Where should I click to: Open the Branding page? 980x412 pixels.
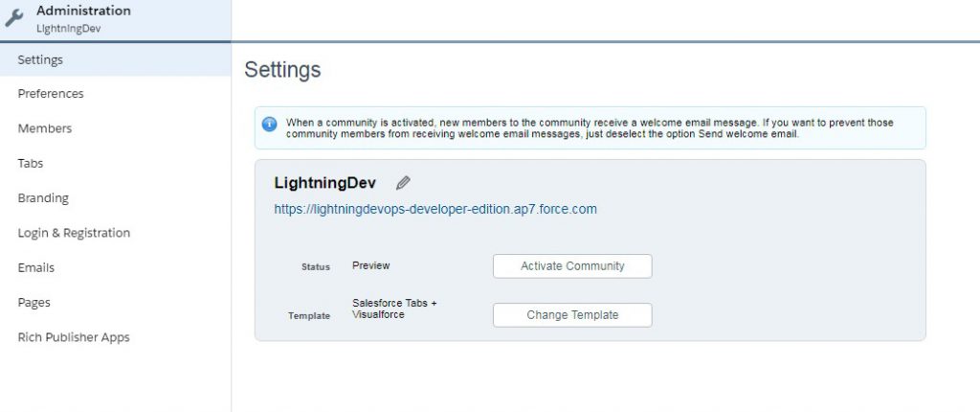tap(43, 198)
